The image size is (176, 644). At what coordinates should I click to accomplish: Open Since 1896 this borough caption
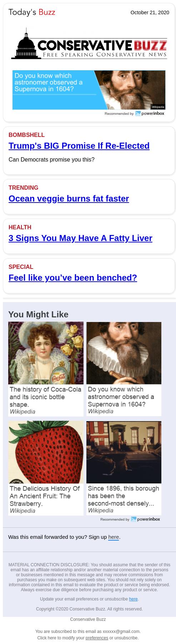click(x=124, y=496)
